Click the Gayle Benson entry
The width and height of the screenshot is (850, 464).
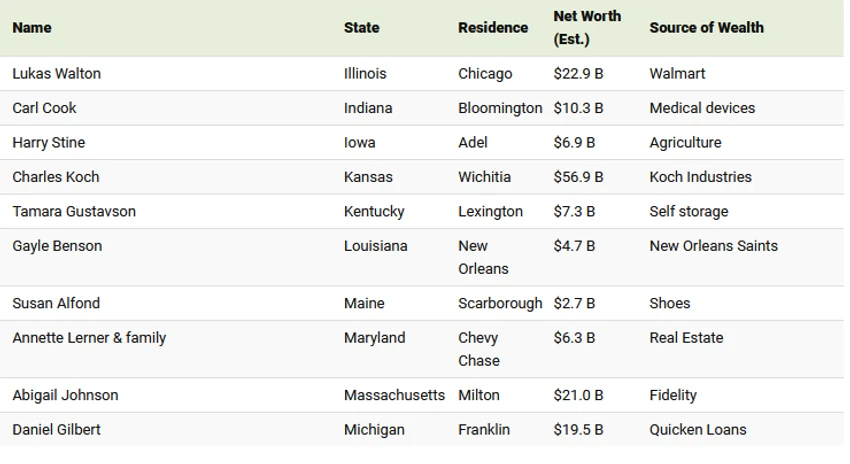[x=57, y=246]
